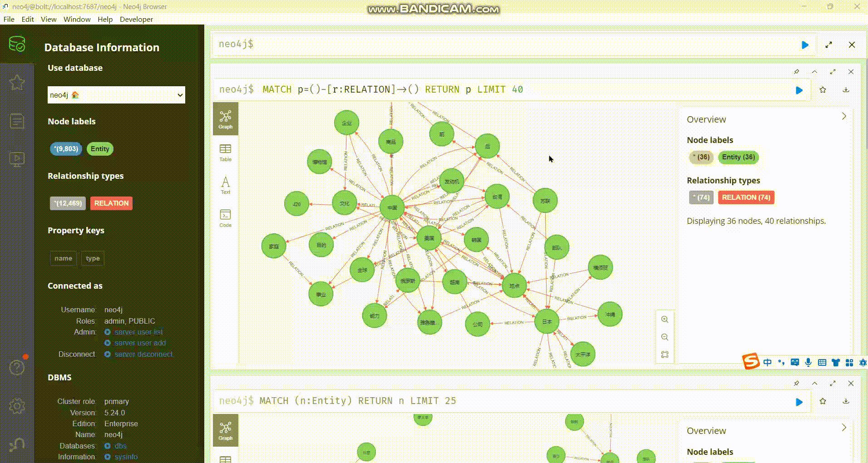Viewport: 868px width, 463px height.
Task: Open the Use database dropdown
Action: (x=116, y=95)
